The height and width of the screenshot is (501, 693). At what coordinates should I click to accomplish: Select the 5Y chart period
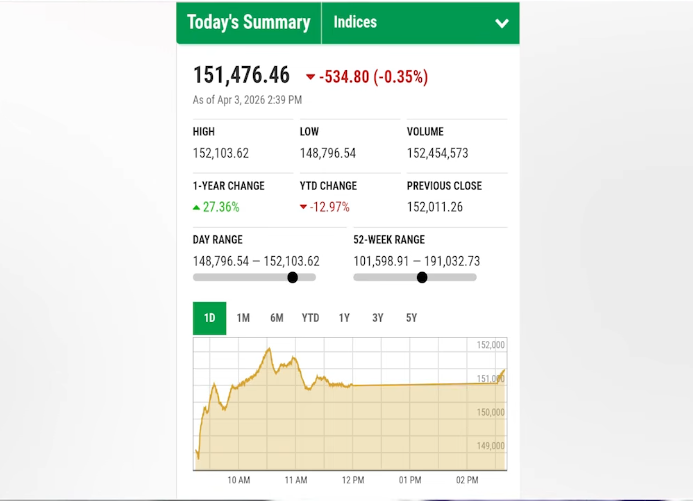pyautogui.click(x=411, y=318)
